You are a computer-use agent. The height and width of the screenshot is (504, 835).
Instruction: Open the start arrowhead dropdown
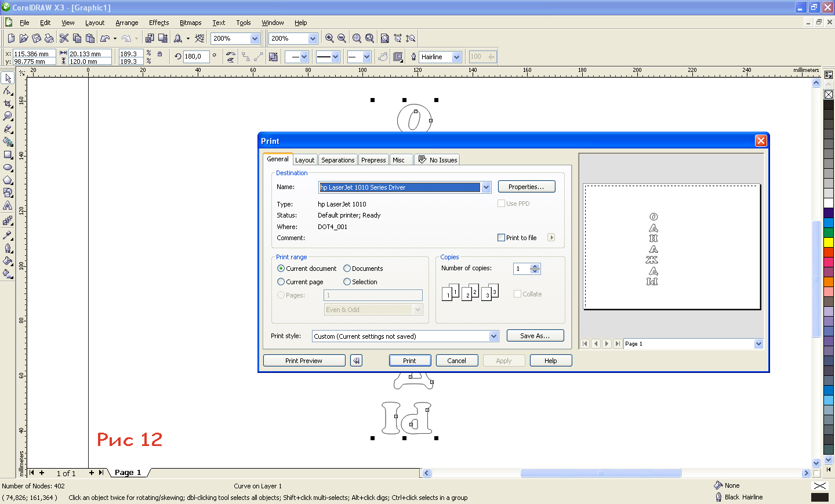[304, 57]
